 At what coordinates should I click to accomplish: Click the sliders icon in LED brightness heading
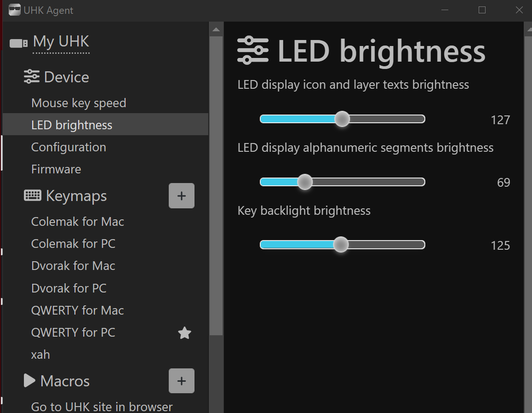pos(252,51)
